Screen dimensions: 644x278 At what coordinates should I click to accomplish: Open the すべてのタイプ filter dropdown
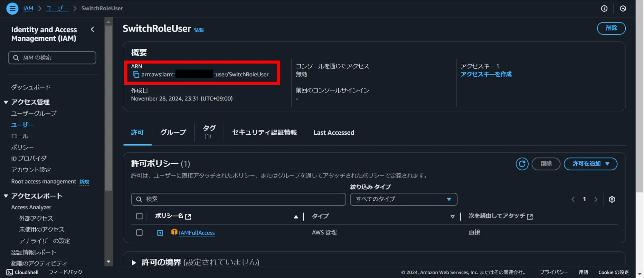[403, 199]
